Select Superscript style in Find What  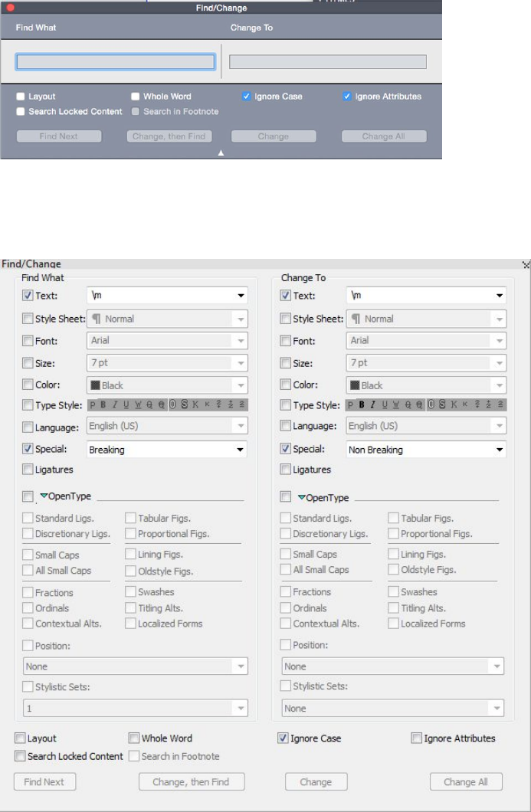(218, 405)
